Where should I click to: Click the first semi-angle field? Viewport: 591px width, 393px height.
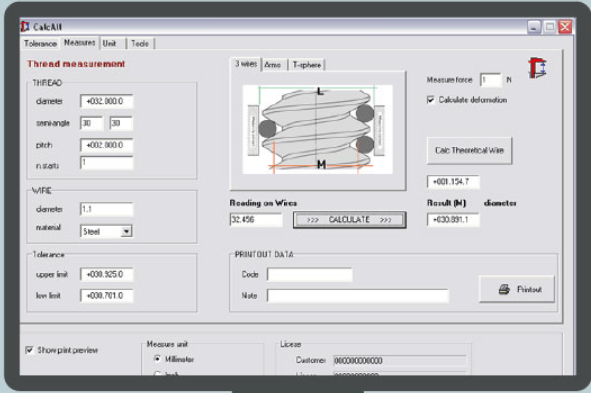coord(91,123)
